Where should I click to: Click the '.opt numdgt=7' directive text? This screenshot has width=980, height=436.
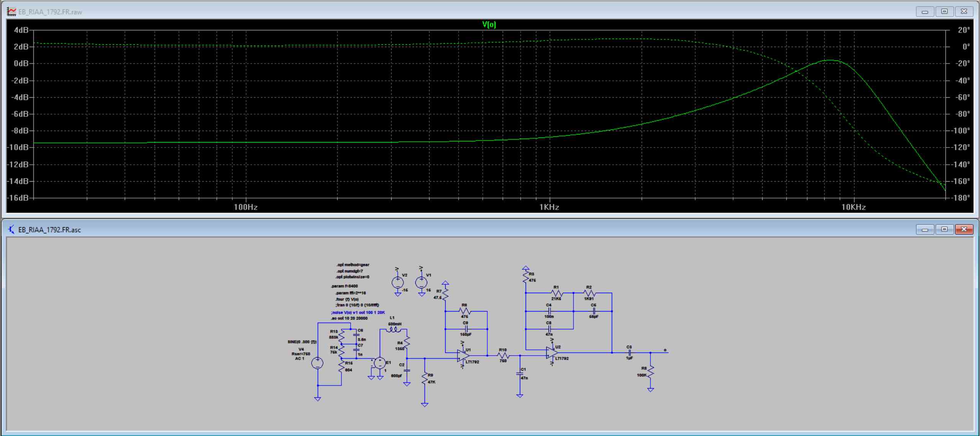(x=350, y=271)
